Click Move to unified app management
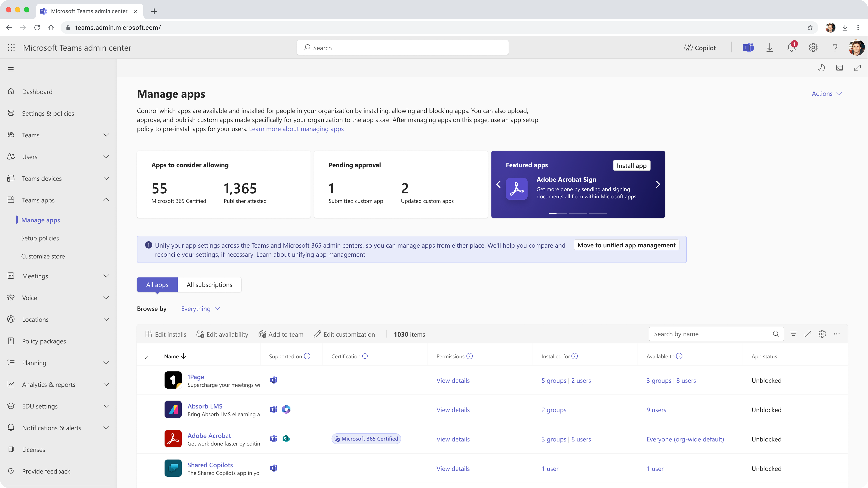 click(x=626, y=245)
